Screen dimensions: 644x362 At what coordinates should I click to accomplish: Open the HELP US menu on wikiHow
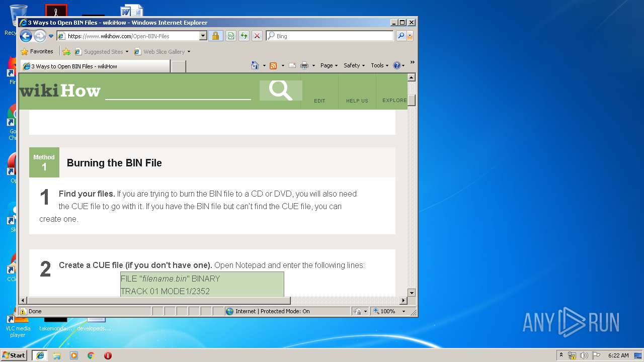[x=357, y=101]
